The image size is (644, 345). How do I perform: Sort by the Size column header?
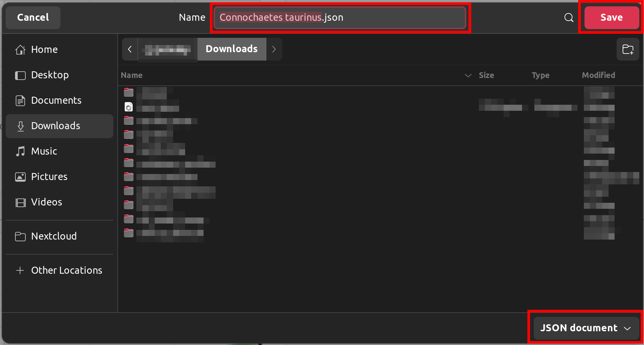[486, 75]
